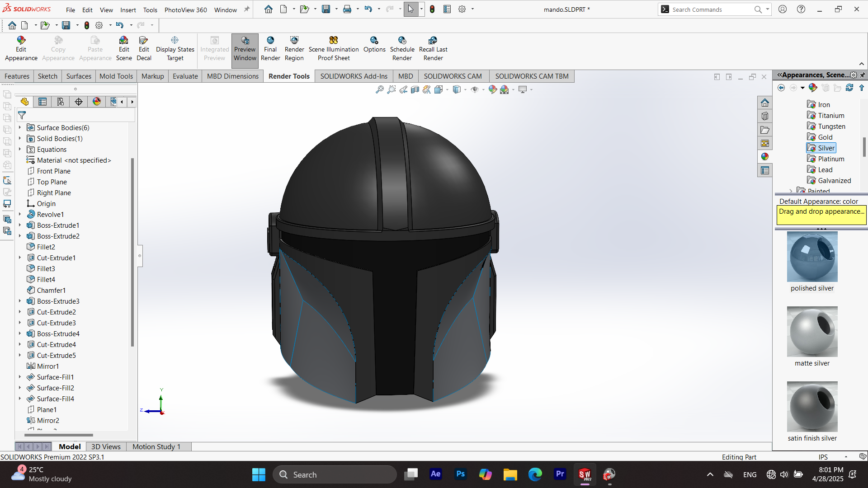The image size is (868, 488).
Task: Recall Last Render
Action: (433, 49)
